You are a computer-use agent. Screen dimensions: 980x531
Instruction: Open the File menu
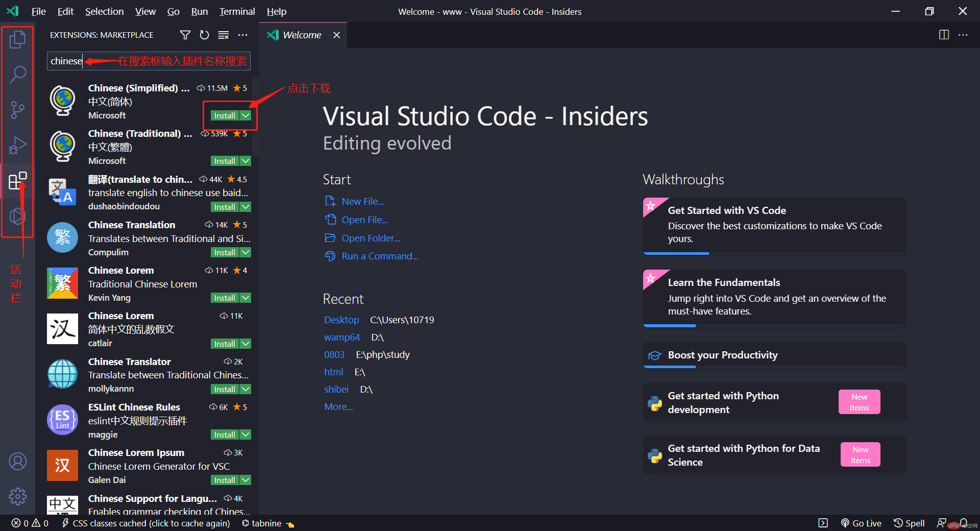tap(38, 11)
